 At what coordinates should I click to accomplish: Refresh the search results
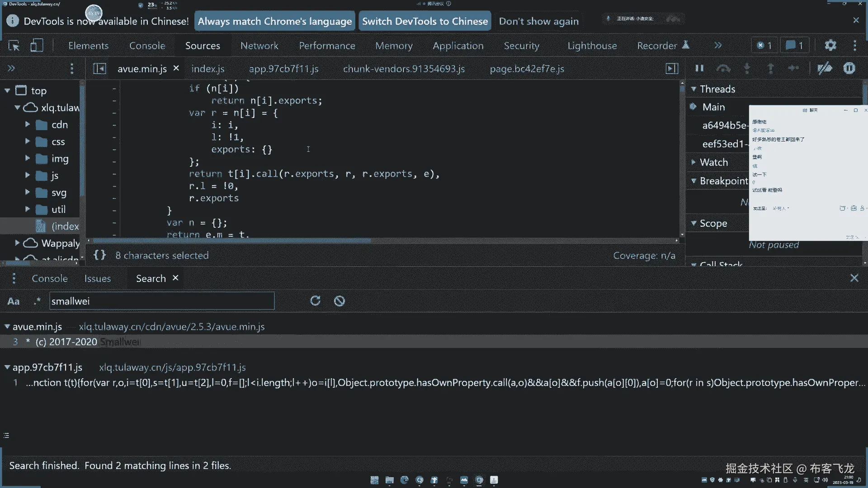315,301
